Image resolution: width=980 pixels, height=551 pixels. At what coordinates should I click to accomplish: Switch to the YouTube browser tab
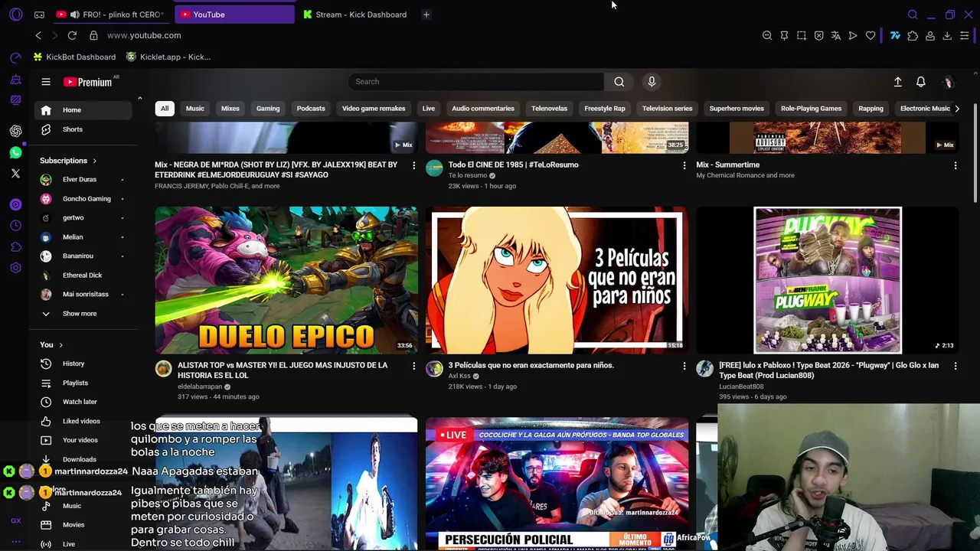234,15
